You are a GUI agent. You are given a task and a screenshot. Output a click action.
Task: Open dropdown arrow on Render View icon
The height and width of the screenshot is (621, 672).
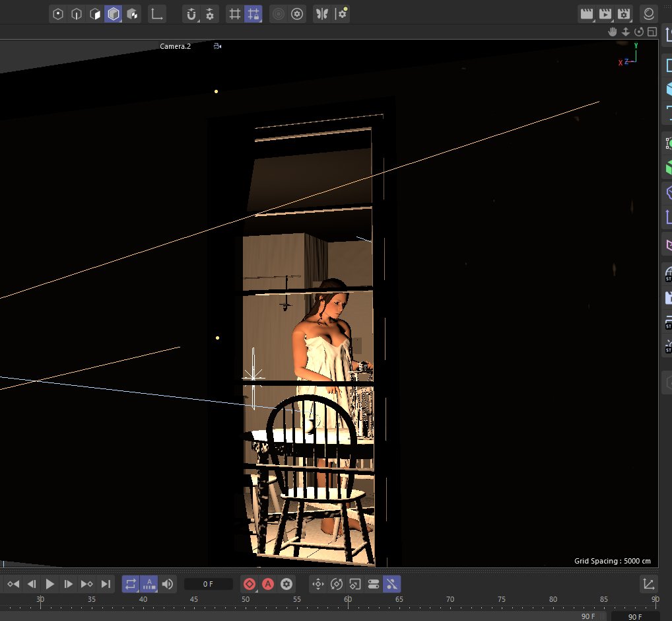[x=593, y=20]
